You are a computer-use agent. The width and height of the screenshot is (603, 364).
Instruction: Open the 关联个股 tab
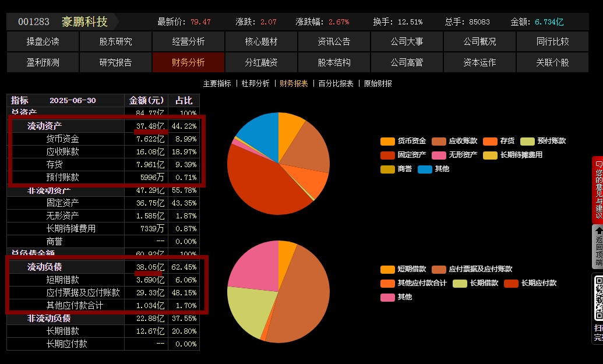(553, 62)
